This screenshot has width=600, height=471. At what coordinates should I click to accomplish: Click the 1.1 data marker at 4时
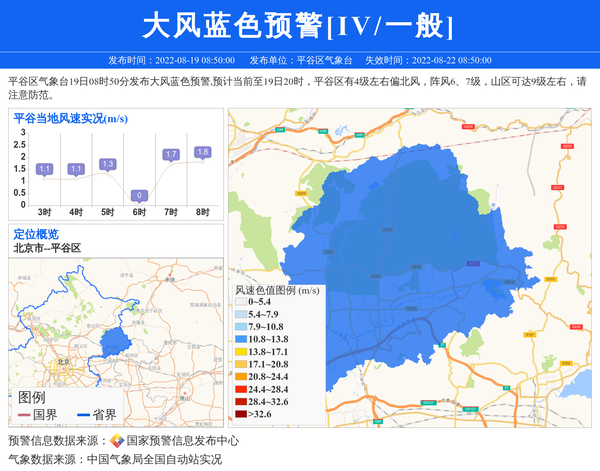pos(75,169)
